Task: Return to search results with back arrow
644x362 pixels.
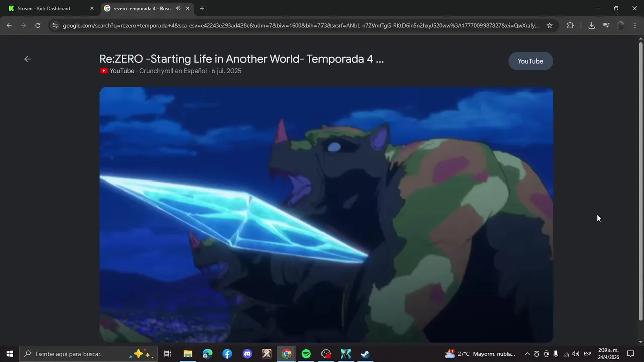Action: (27, 59)
